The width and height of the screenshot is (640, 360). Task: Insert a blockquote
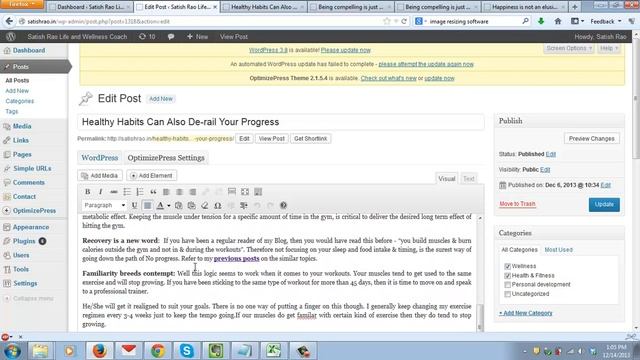coord(153,192)
